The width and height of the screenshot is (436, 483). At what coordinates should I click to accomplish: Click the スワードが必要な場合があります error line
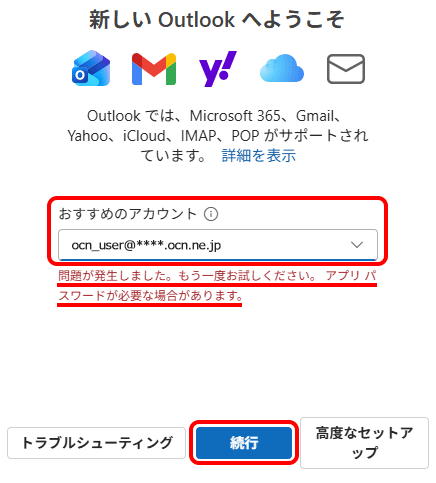click(x=150, y=295)
